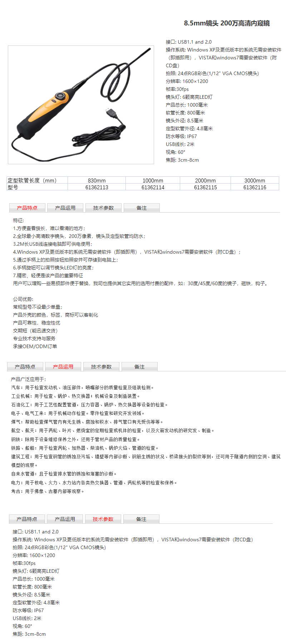Select the active red 技术参数 tab
This screenshot has width=286, height=644.
click(103, 519)
